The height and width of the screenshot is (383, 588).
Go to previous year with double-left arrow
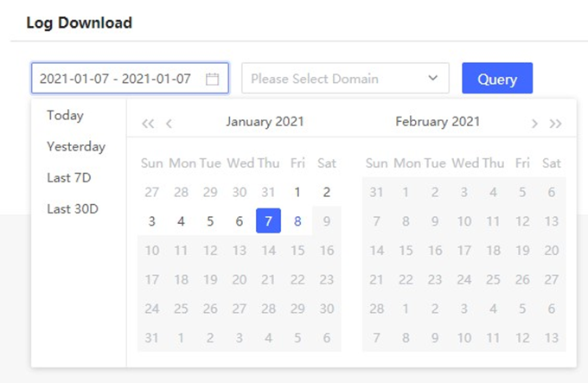point(148,124)
